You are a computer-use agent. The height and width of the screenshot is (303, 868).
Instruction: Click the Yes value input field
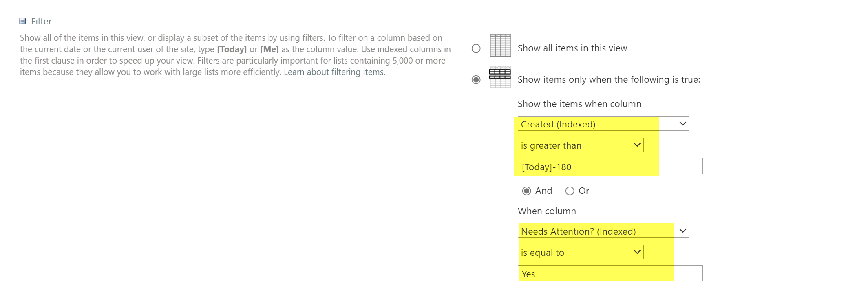[610, 274]
